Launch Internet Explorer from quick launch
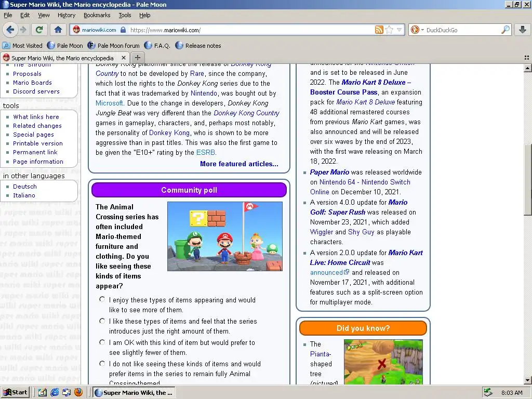This screenshot has width=532, height=399. click(54, 392)
